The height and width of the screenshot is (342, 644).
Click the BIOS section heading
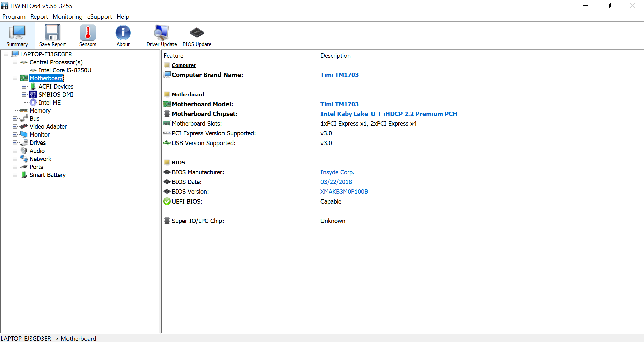(x=178, y=163)
